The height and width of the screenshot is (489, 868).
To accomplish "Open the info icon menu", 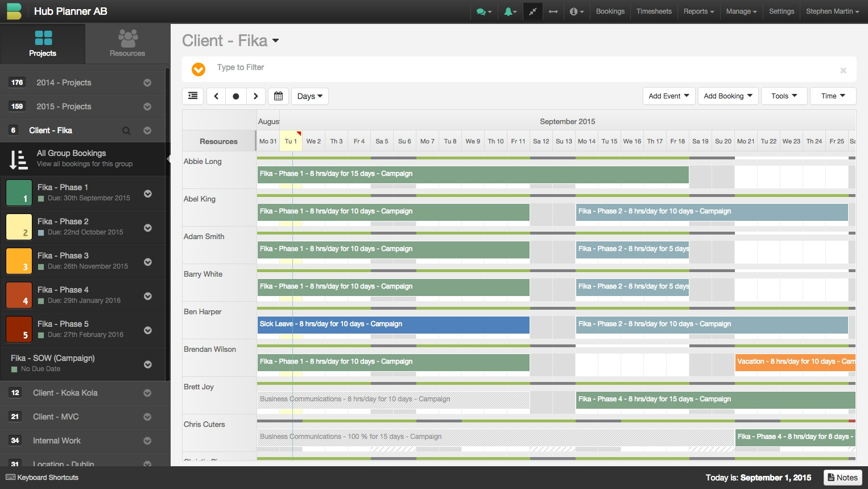I will pyautogui.click(x=577, y=11).
